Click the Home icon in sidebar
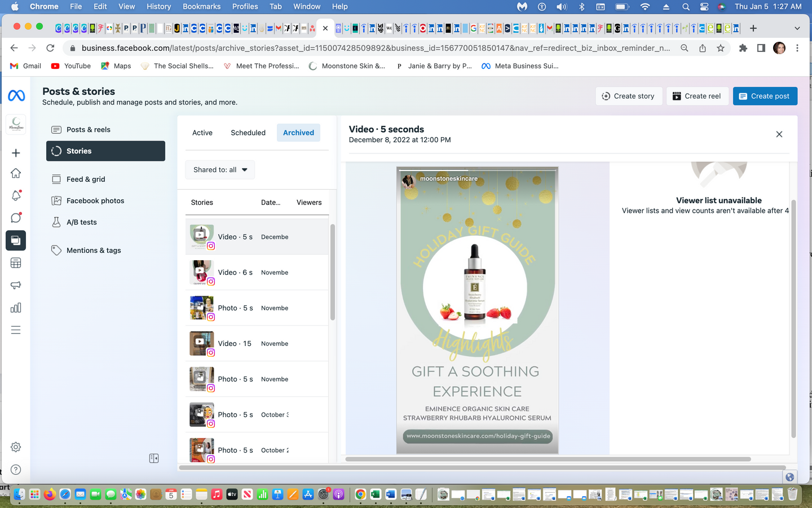The height and width of the screenshot is (508, 812). tap(16, 173)
